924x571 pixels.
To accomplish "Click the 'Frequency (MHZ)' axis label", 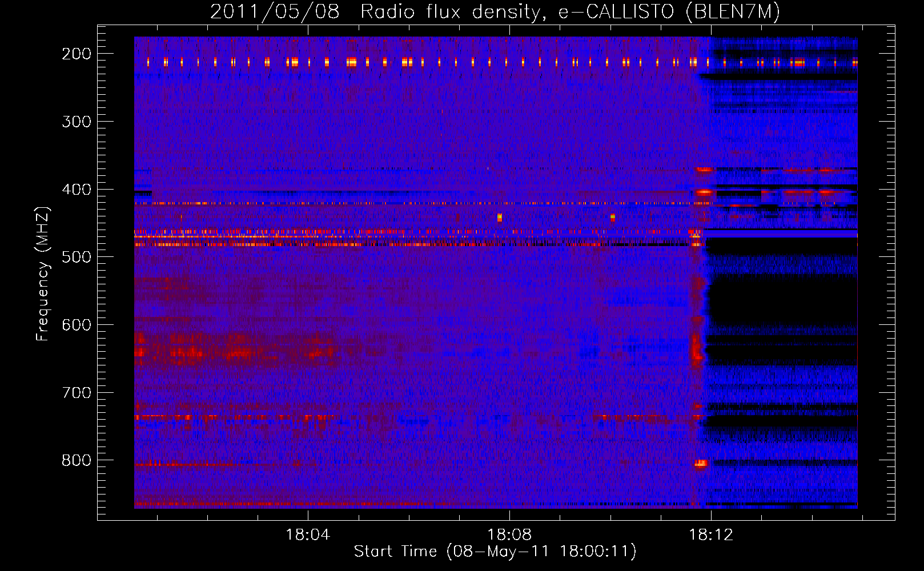I will 43,274.
